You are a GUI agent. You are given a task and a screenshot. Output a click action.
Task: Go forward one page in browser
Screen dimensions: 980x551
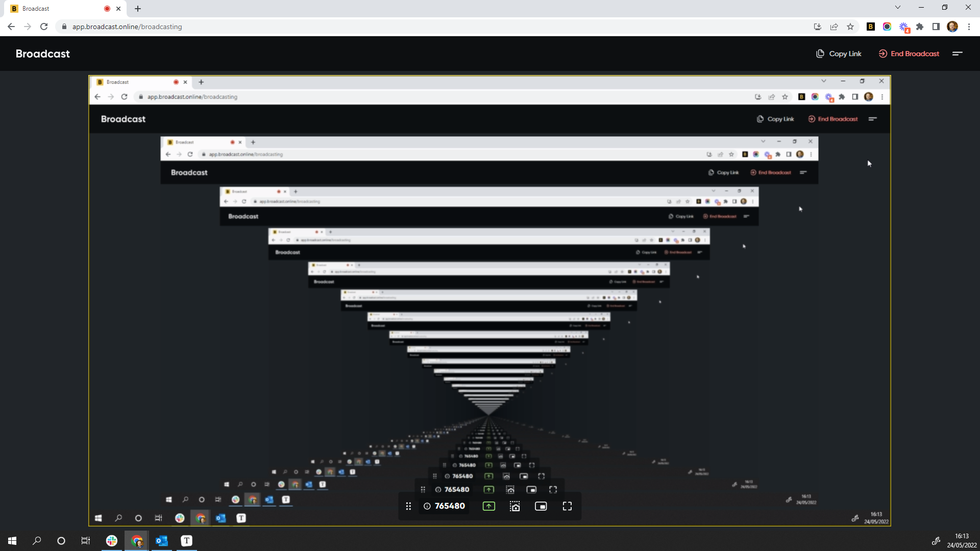(x=28, y=27)
